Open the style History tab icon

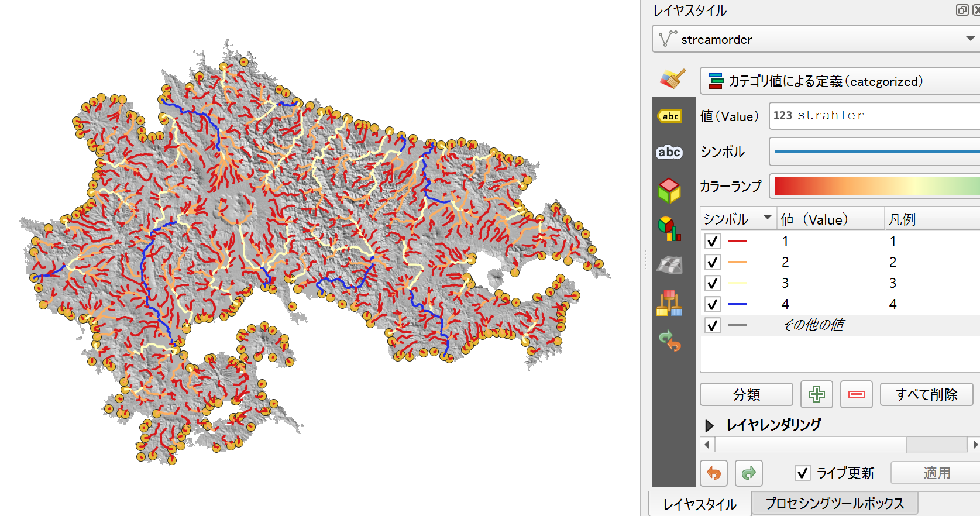tap(669, 340)
